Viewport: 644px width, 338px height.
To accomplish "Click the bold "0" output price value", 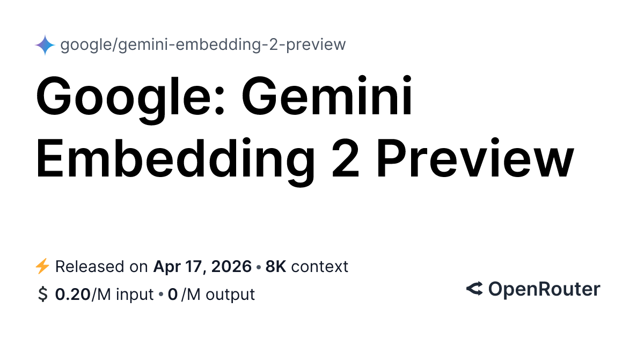I will 172,295.
